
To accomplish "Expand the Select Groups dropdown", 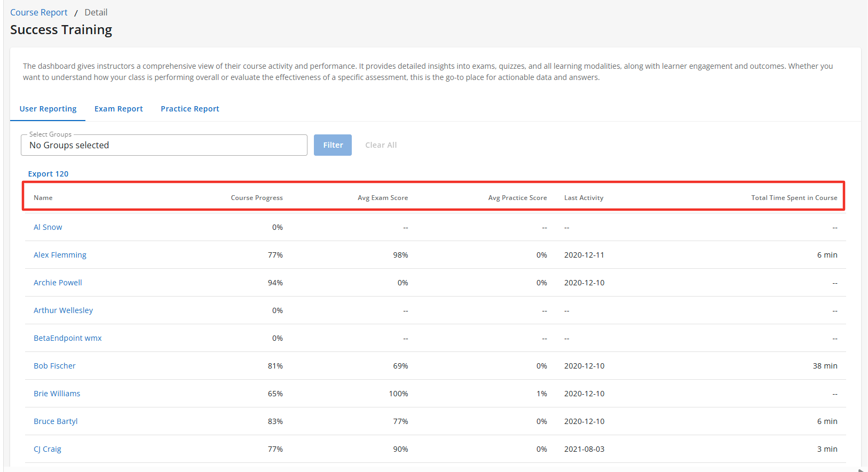I will 164,145.
